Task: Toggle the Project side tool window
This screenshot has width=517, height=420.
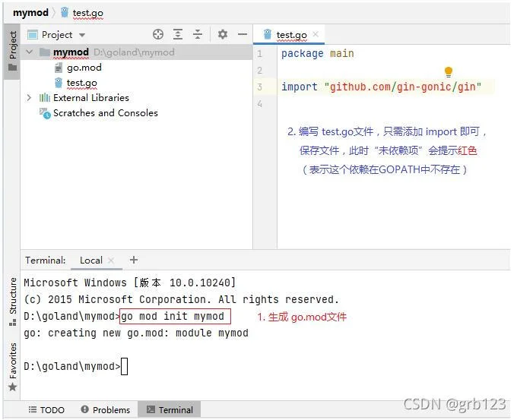Action: 12,52
